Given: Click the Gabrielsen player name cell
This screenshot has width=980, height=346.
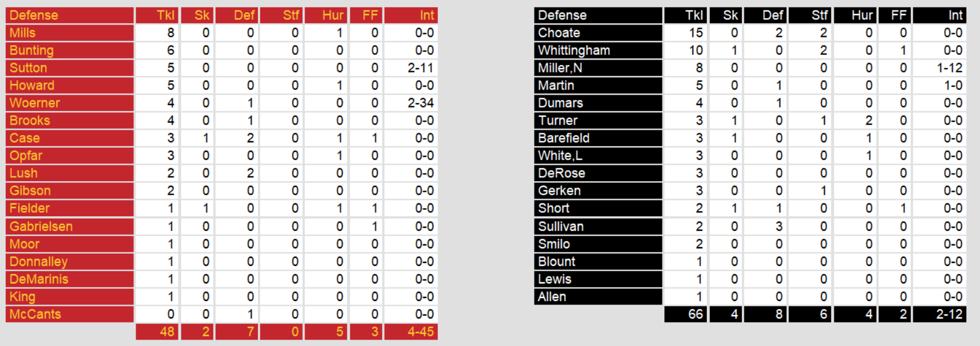Looking at the screenshot, I should [70, 226].
